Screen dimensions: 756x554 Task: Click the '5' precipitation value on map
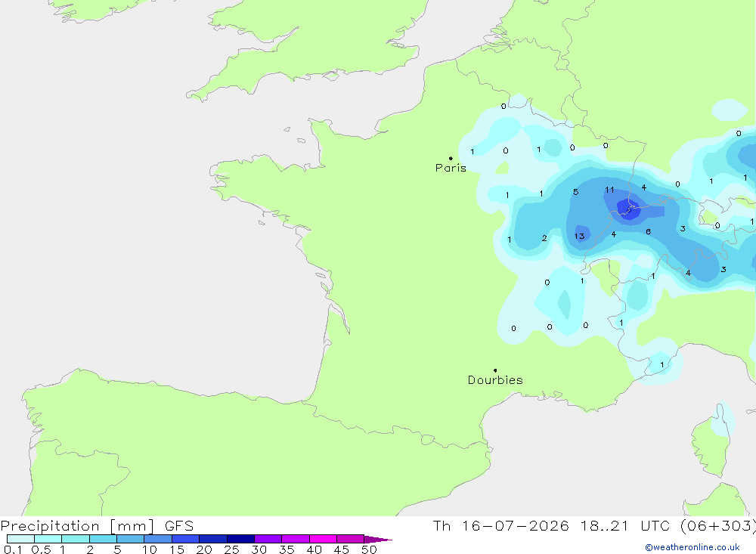click(575, 192)
